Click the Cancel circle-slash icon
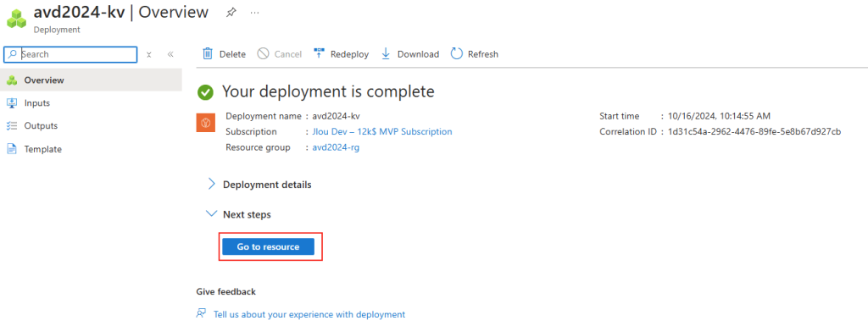Image resolution: width=868 pixels, height=326 pixels. (x=264, y=53)
